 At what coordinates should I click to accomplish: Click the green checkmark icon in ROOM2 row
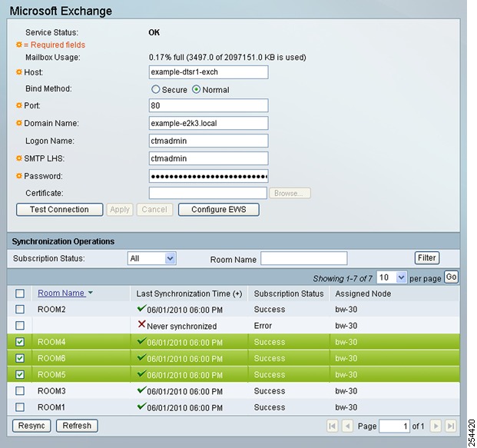[x=141, y=308]
